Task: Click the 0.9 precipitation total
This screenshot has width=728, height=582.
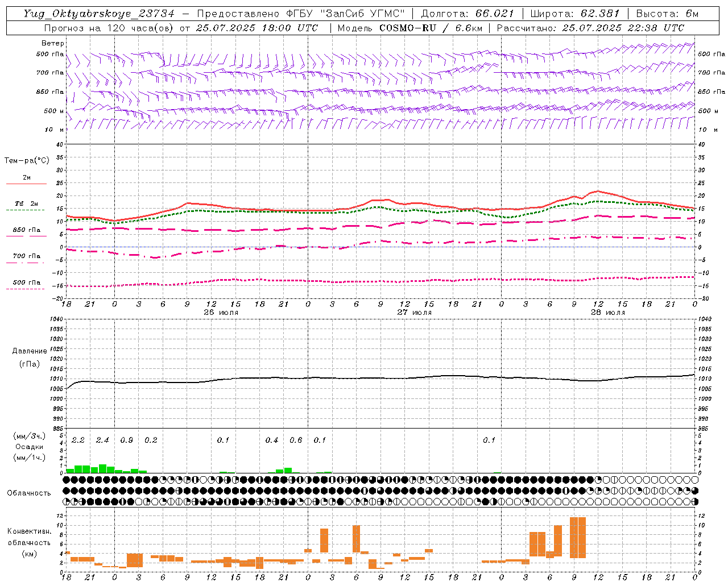Action: 126,440
